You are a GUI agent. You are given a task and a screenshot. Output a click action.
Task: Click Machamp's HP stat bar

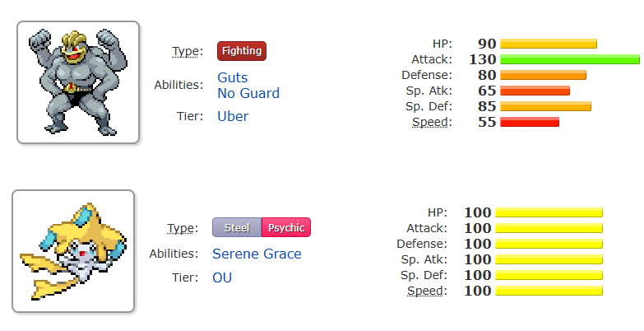coord(549,44)
